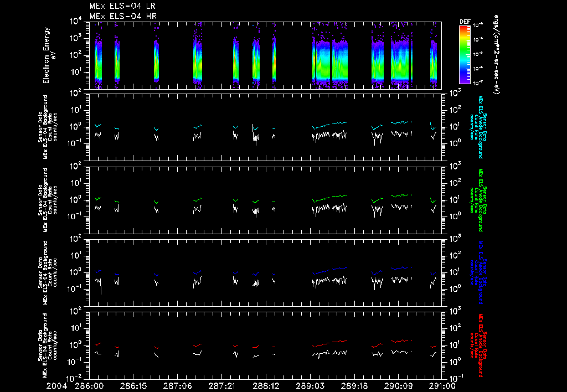
Task: Click the cyan anode background right-axis label
Action: [478, 127]
